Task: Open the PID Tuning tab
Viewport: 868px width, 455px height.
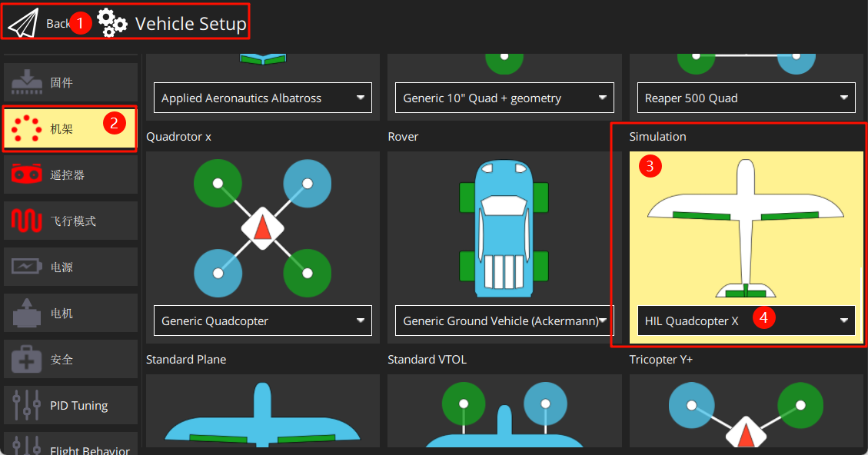Action: [x=71, y=406]
